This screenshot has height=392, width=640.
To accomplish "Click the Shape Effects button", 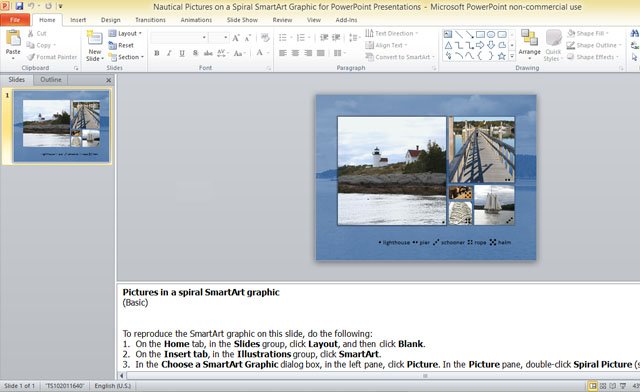I will [x=592, y=57].
